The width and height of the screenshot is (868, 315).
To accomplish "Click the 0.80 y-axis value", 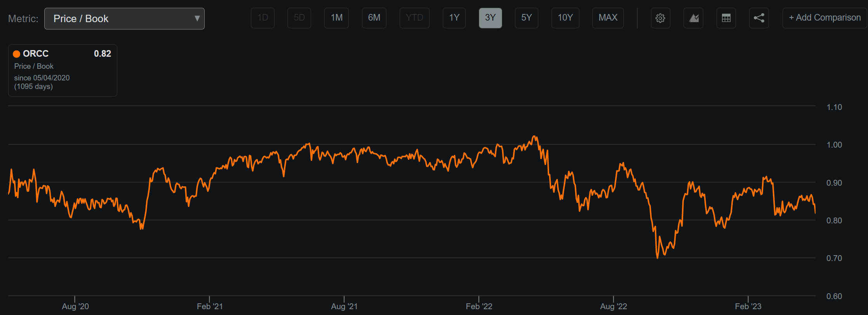I will (x=834, y=221).
